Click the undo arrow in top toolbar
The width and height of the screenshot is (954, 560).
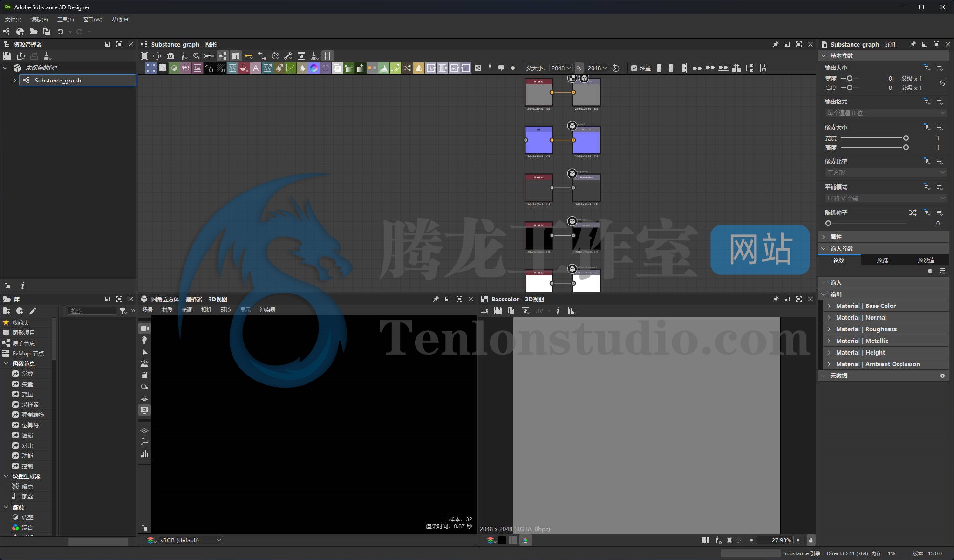click(x=60, y=32)
